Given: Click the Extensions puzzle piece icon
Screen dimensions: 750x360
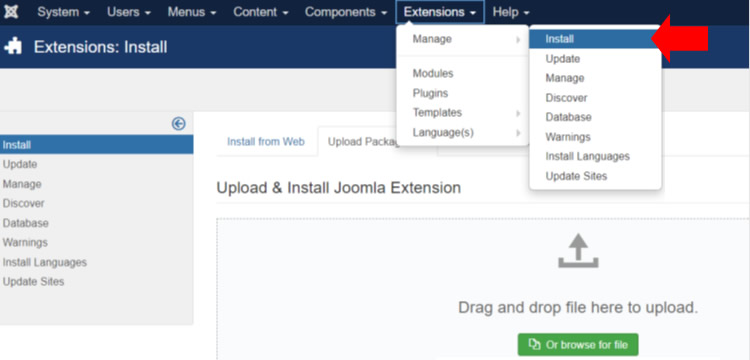Looking at the screenshot, I should pyautogui.click(x=13, y=46).
